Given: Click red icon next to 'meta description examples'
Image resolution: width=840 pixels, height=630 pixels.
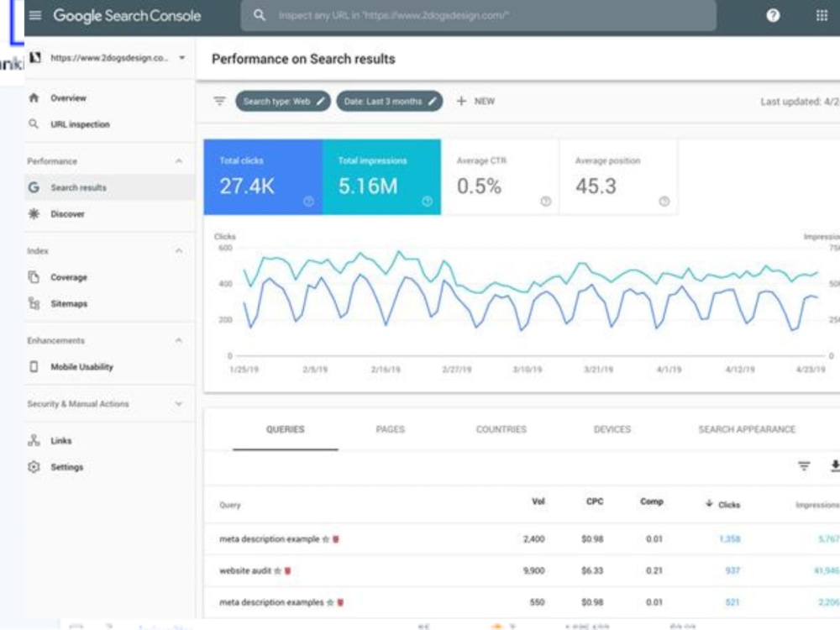Looking at the screenshot, I should (340, 602).
